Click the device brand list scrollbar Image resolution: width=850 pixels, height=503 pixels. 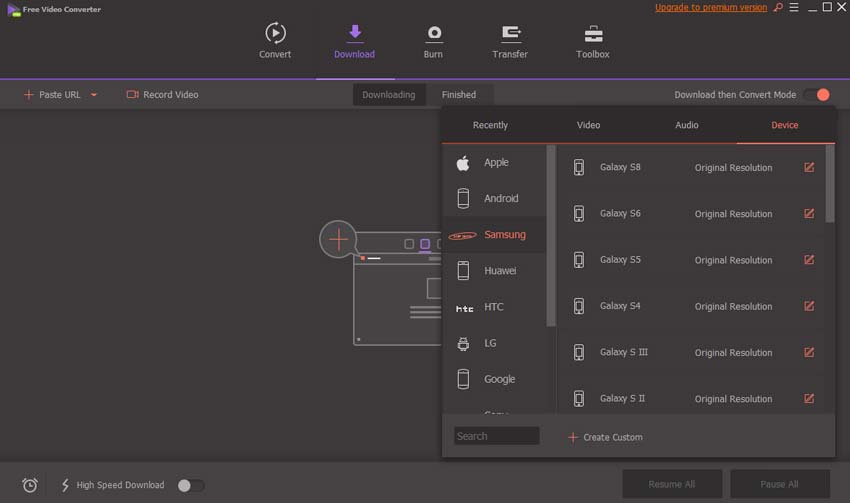551,236
